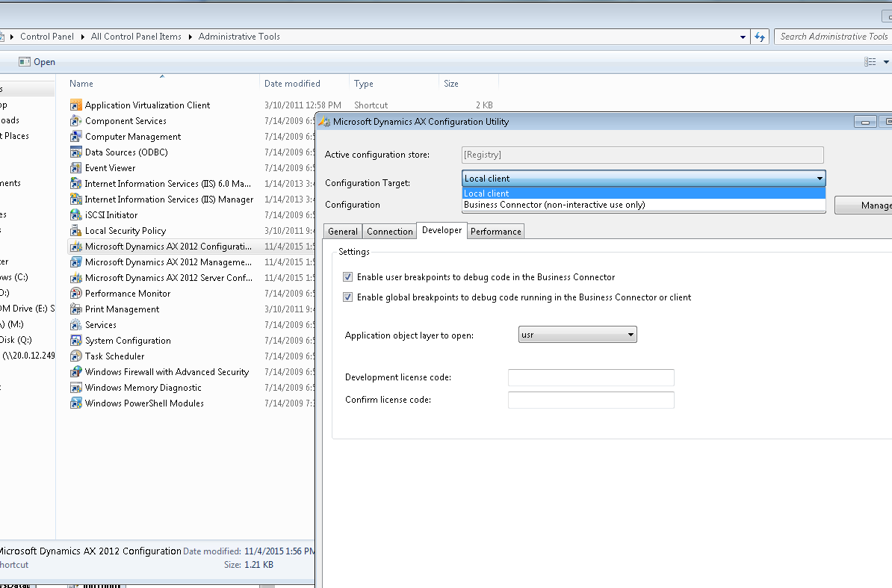This screenshot has height=588, width=892.
Task: Click the Dynamics AX Configuration Utility title icon
Action: (x=325, y=122)
